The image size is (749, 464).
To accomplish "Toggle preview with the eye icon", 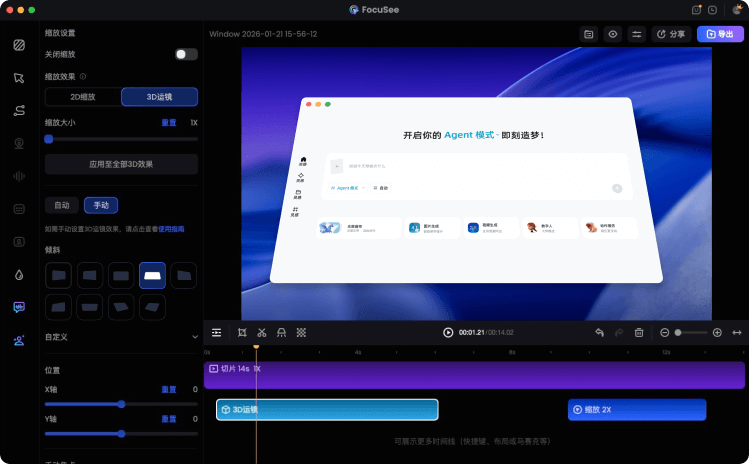I will coord(613,34).
